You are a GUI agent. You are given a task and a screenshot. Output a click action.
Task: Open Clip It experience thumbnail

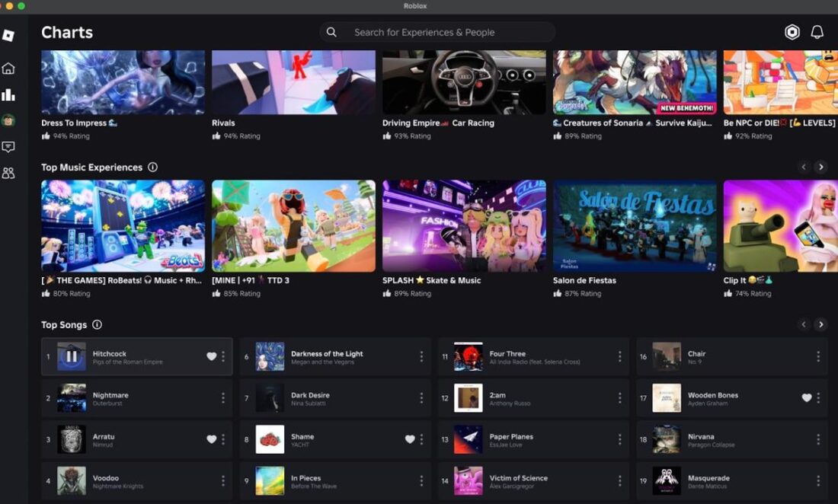point(781,226)
